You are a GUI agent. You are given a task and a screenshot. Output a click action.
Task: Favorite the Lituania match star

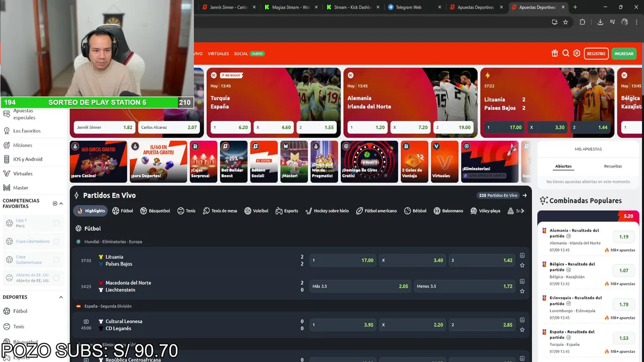522,265
